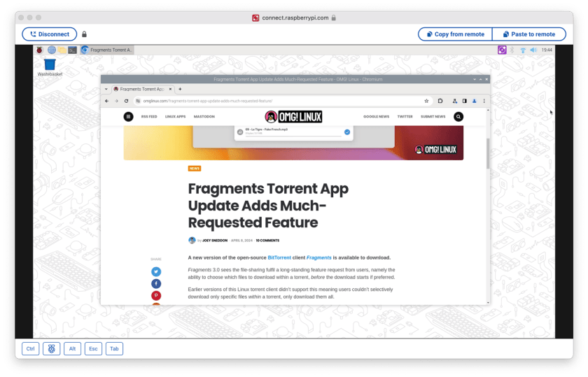Open the 10 COMMENTS link
The image size is (588, 377).
267,241
